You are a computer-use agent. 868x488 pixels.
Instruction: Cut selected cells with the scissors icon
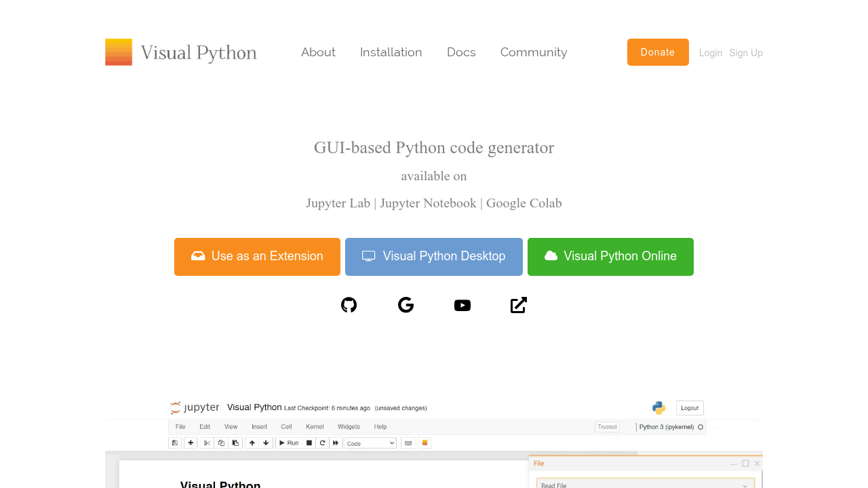[206, 443]
